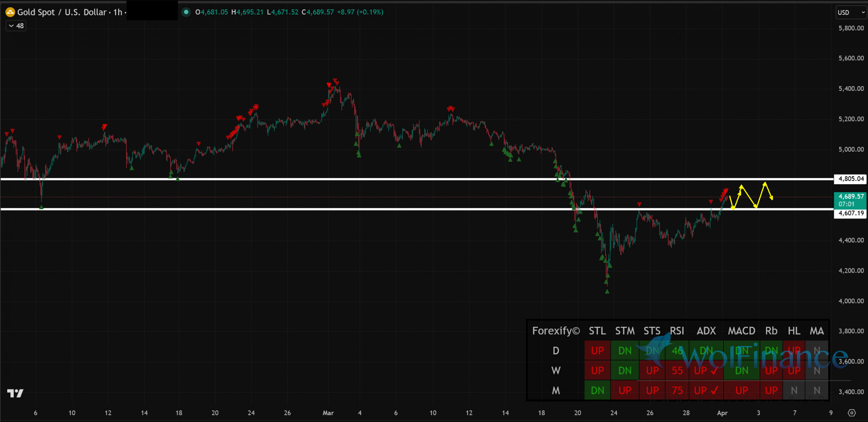Click the green market status dot
The image size is (868, 422).
(x=186, y=12)
